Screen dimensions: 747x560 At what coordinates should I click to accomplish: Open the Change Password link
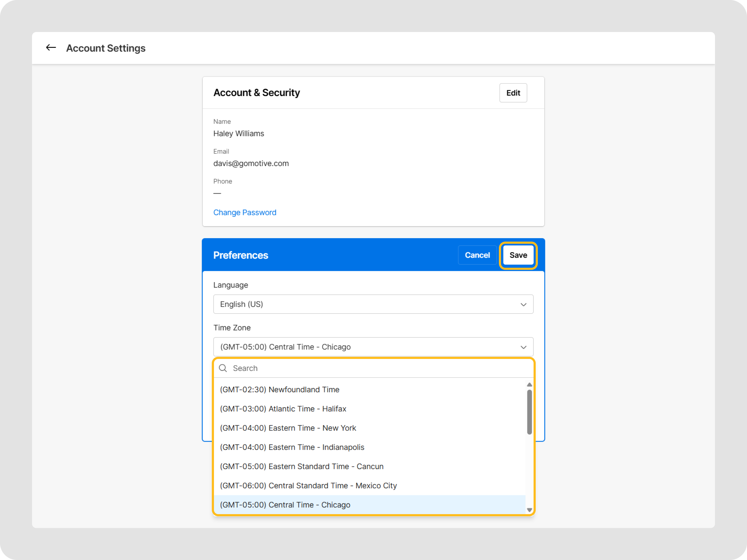[244, 212]
